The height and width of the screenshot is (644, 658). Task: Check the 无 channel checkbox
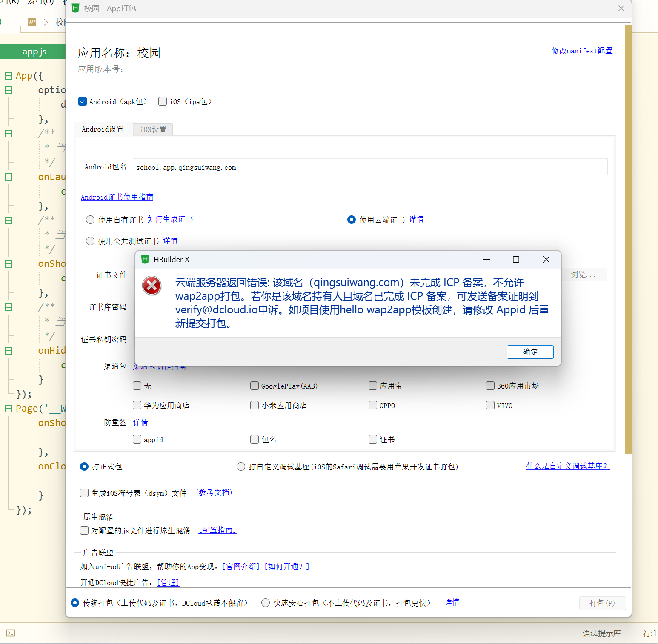point(137,386)
